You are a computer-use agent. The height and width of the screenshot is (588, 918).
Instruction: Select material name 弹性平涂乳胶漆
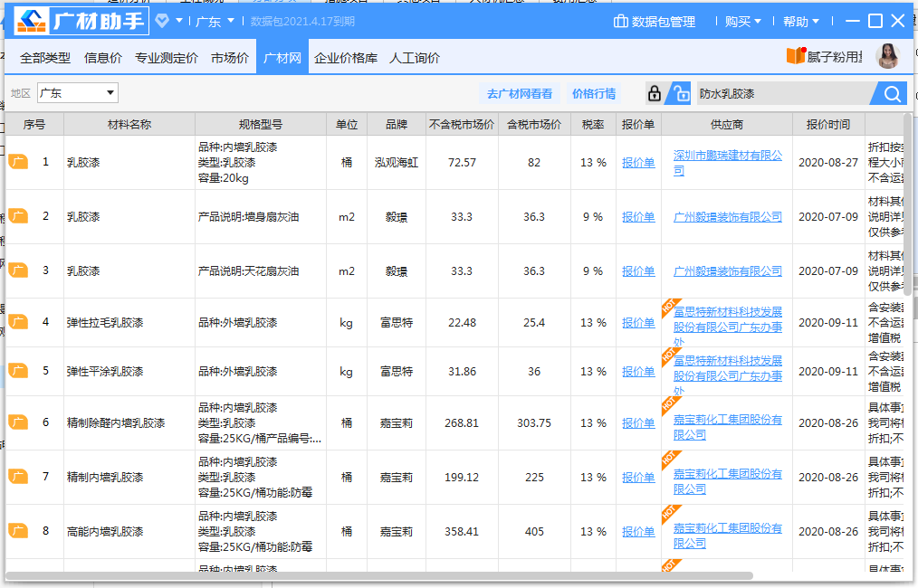105,372
